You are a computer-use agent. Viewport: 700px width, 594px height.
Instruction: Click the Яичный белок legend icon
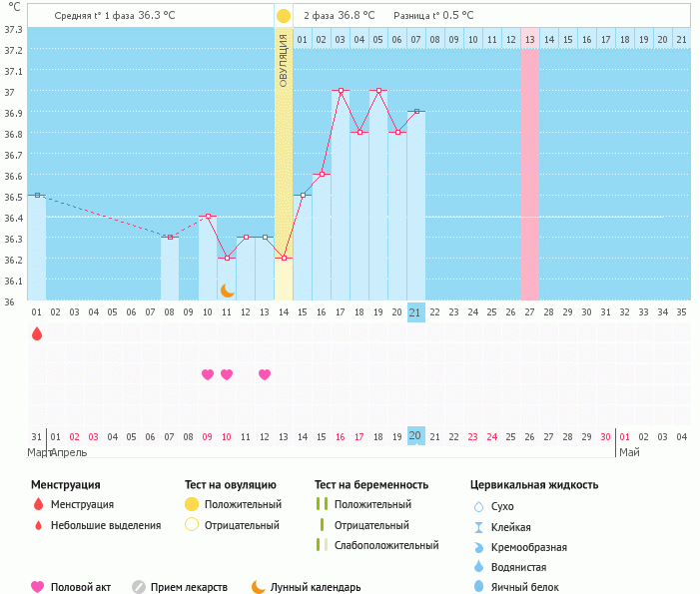(478, 587)
